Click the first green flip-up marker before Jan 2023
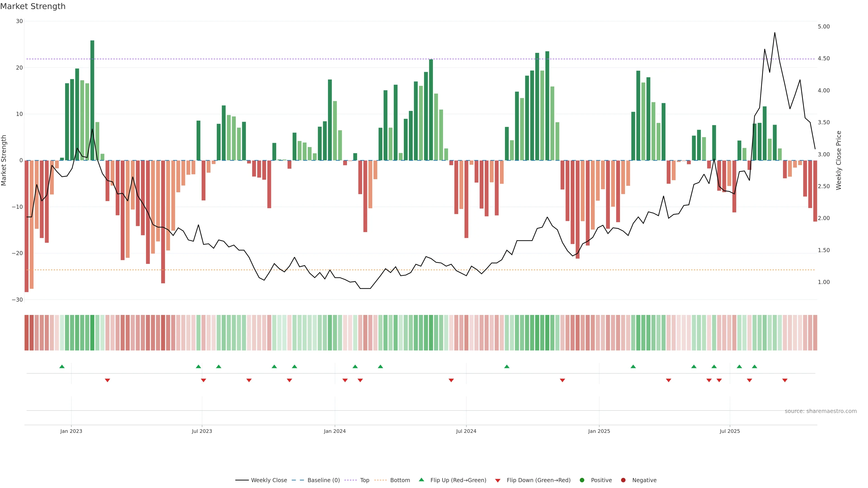Image resolution: width=868 pixels, height=488 pixels. (62, 366)
